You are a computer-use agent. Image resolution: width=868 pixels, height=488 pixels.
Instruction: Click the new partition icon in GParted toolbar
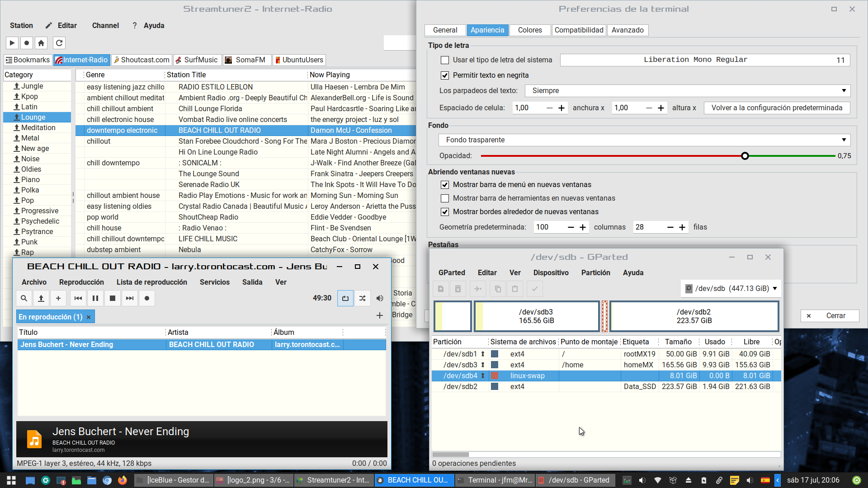pos(441,289)
